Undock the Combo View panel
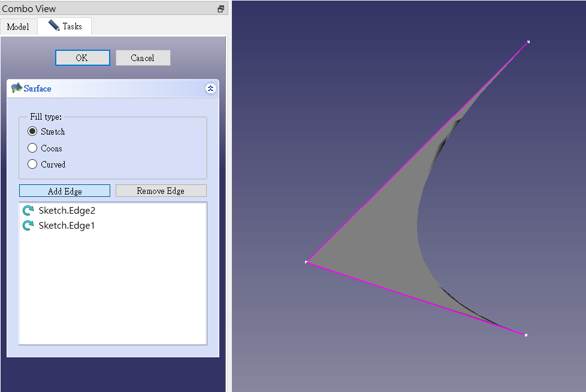Screen dimensions: 586x392 pyautogui.click(x=221, y=9)
